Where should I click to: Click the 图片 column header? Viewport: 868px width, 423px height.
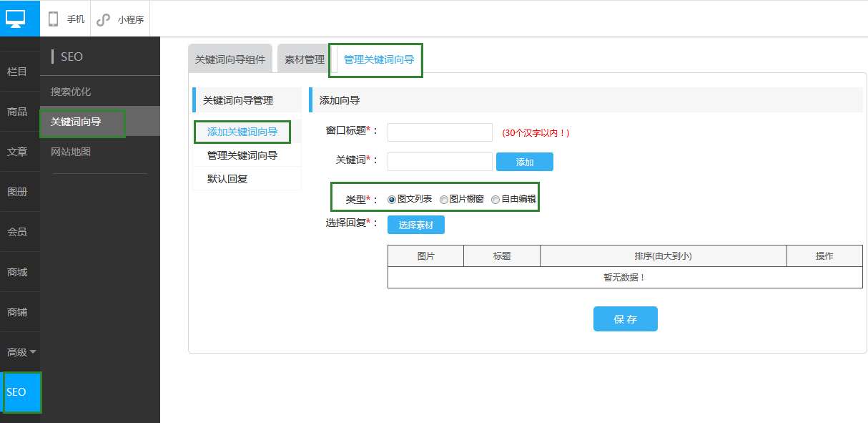[426, 256]
